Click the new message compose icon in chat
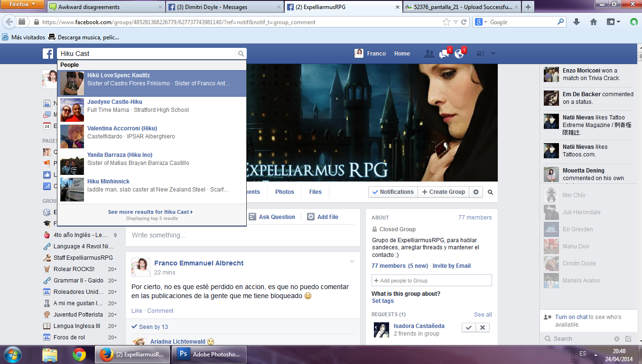Viewport: 642px width, 364px height. (628, 339)
